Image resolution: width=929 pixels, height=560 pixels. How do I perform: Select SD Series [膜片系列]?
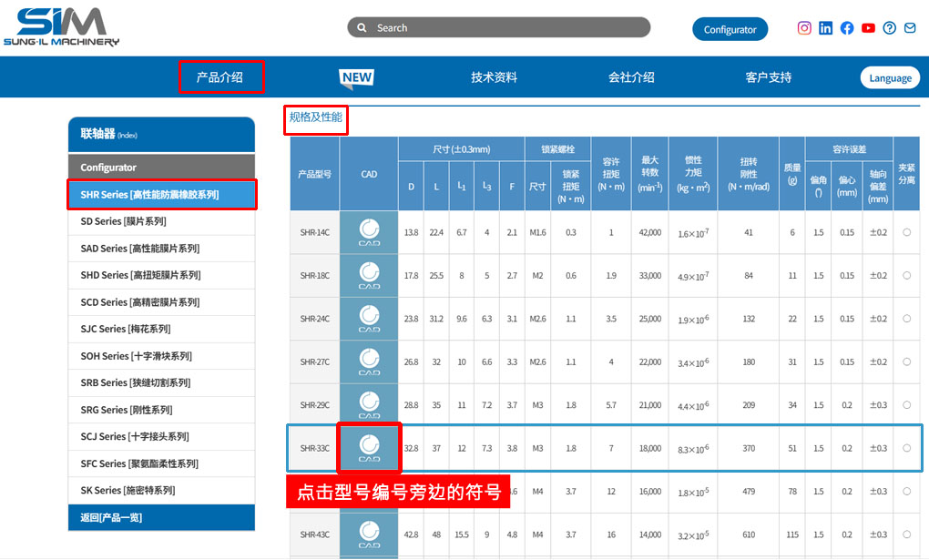pos(162,221)
